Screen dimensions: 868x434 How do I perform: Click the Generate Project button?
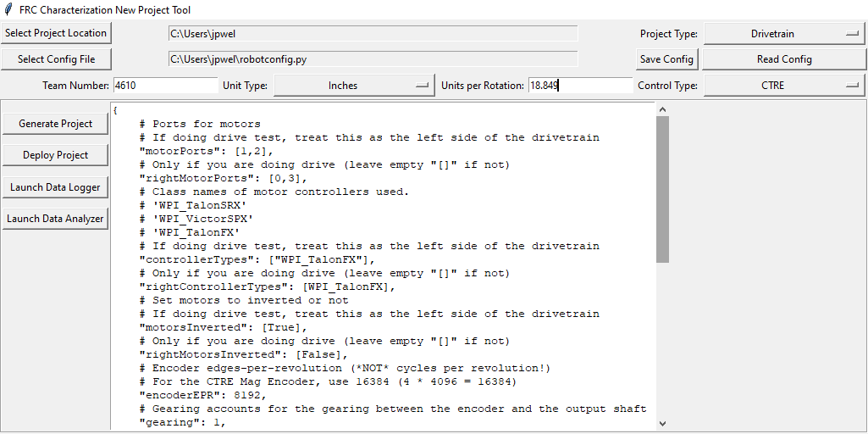pyautogui.click(x=55, y=124)
